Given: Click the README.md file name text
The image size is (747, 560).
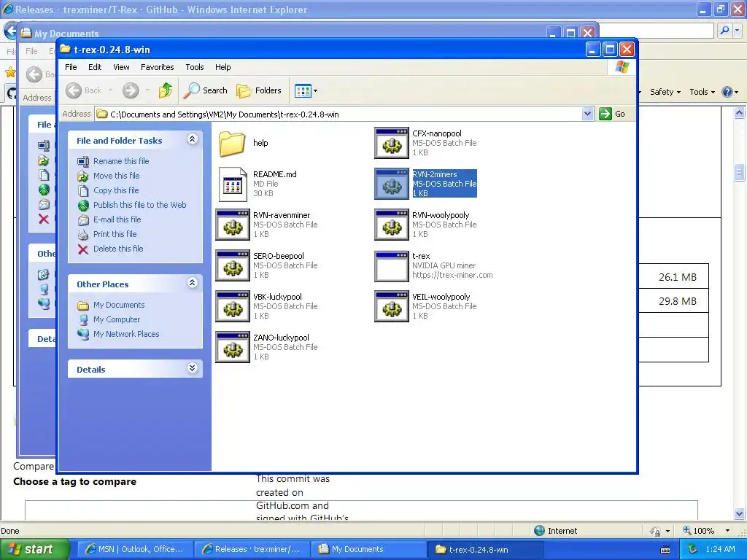Looking at the screenshot, I should coord(275,174).
